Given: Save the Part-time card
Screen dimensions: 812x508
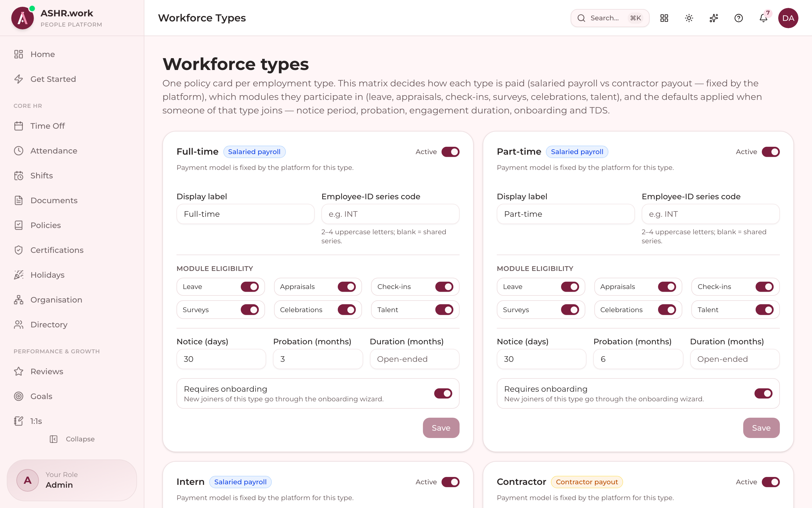Looking at the screenshot, I should (x=761, y=428).
